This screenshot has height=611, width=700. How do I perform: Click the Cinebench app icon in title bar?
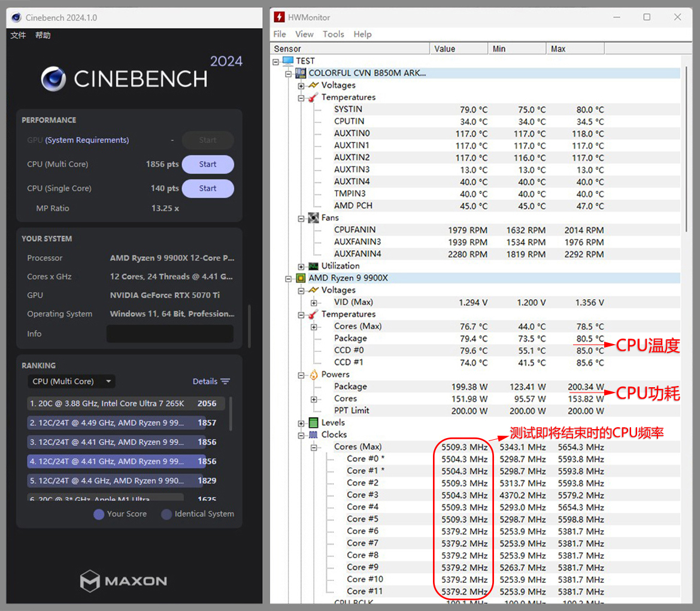[x=17, y=17]
